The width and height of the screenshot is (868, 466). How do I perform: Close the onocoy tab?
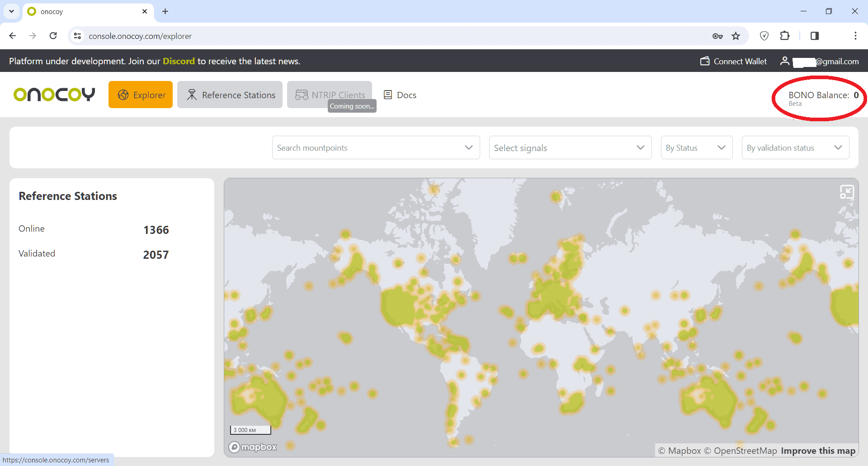coord(145,11)
